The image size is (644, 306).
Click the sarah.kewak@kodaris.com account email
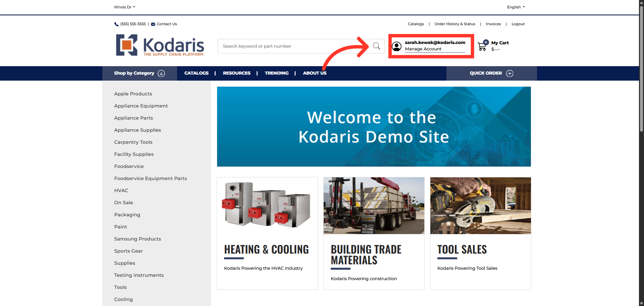coord(435,43)
